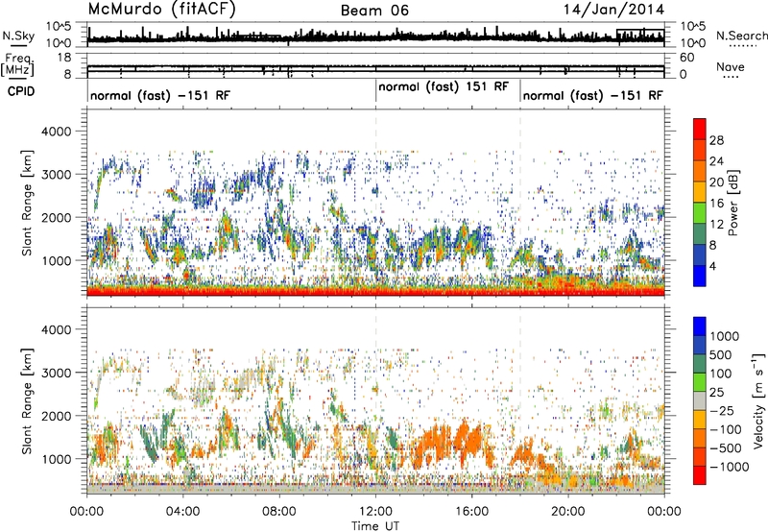The height and width of the screenshot is (532, 768).
Task: Click the Power colorbar value 16
Action: pos(716,204)
